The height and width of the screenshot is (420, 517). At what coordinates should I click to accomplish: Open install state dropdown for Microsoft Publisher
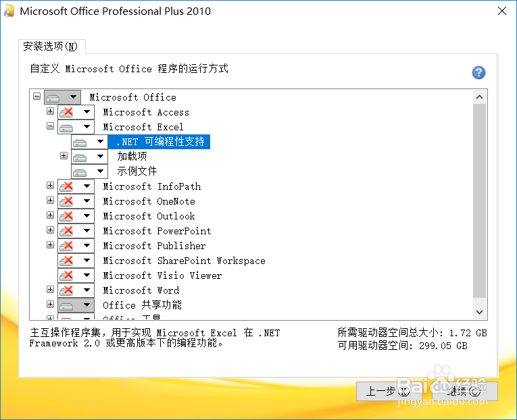pyautogui.click(x=76, y=245)
